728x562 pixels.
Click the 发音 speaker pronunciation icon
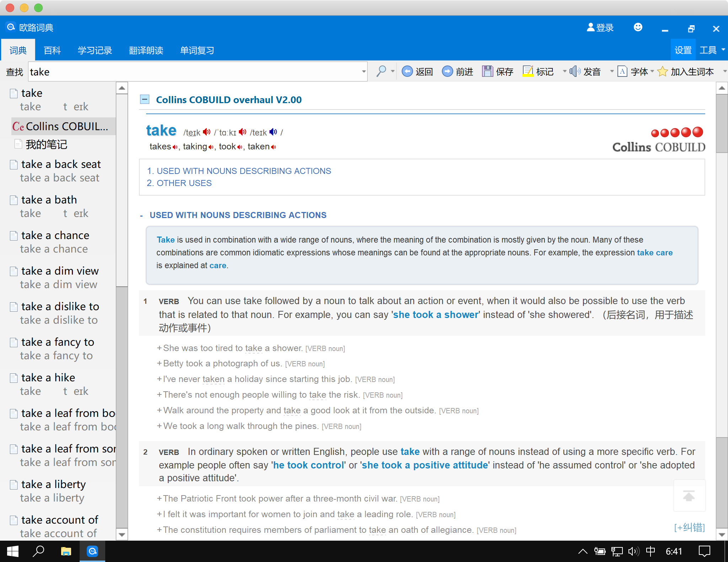tap(574, 71)
